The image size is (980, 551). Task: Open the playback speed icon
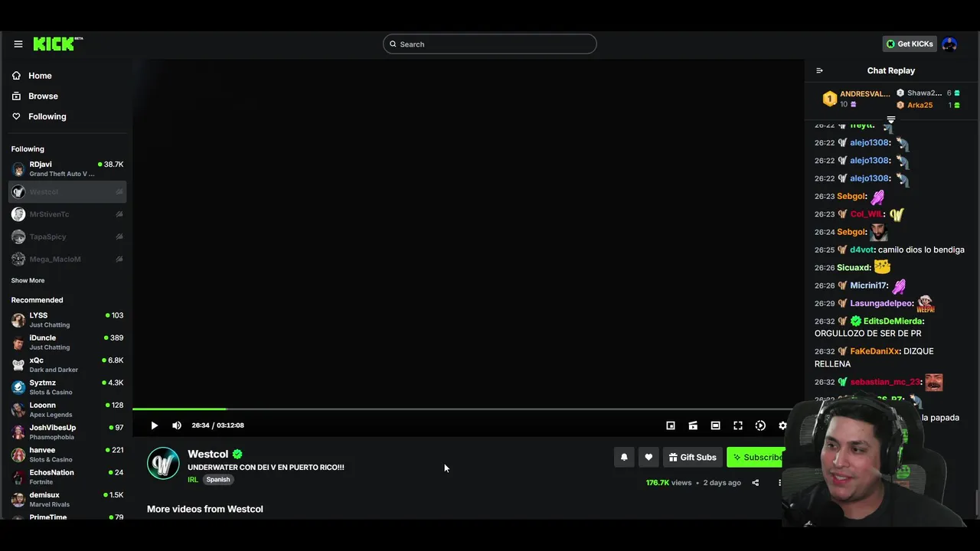click(x=760, y=425)
